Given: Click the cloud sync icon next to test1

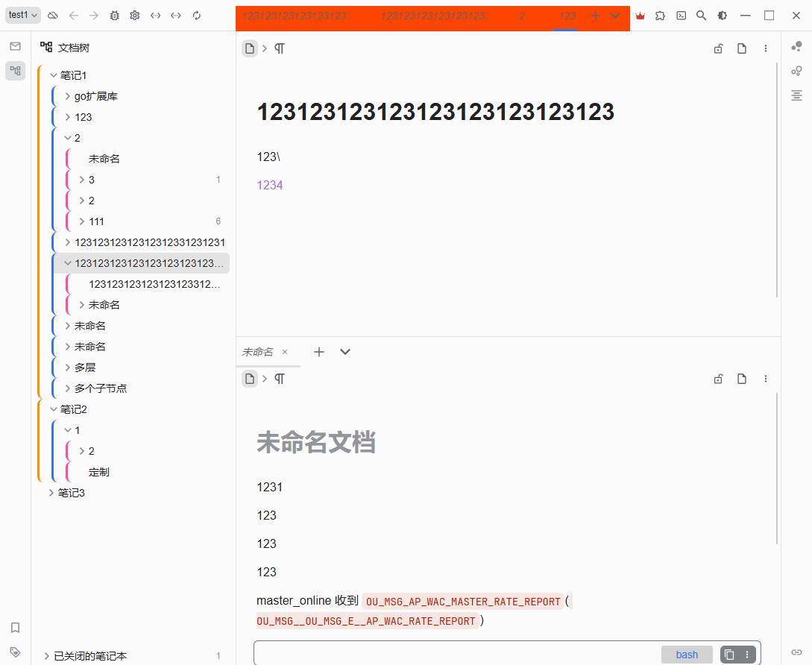Looking at the screenshot, I should pos(52,15).
